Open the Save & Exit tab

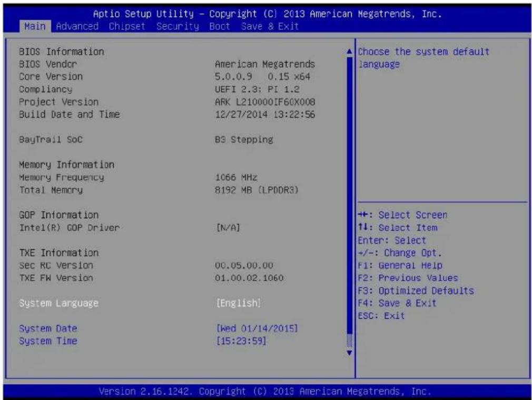point(270,26)
